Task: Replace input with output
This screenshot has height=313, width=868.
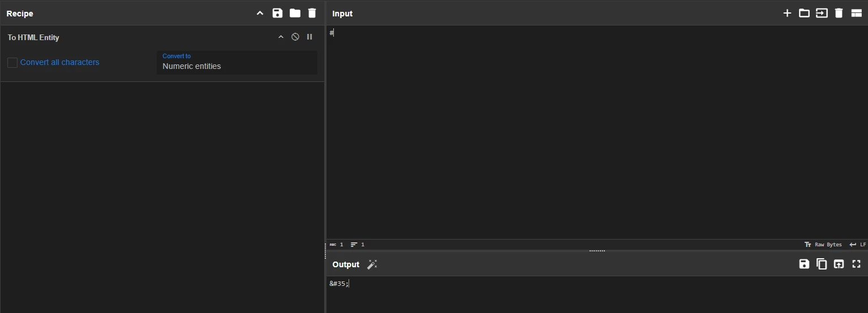Action: (839, 264)
